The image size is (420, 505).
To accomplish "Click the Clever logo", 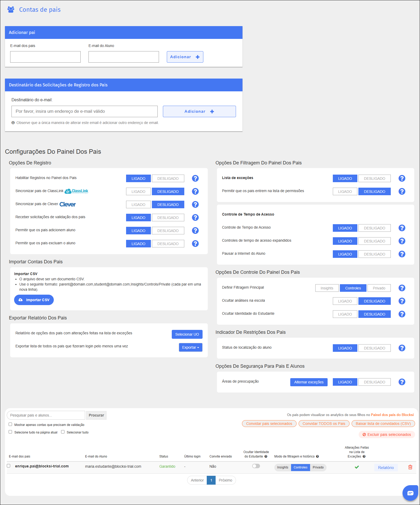I will (x=68, y=204).
